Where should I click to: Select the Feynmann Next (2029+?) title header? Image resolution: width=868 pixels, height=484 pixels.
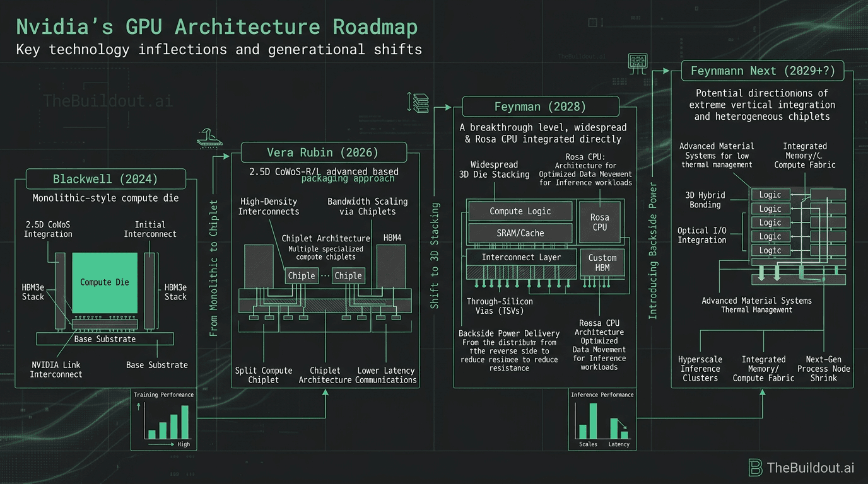coord(763,71)
